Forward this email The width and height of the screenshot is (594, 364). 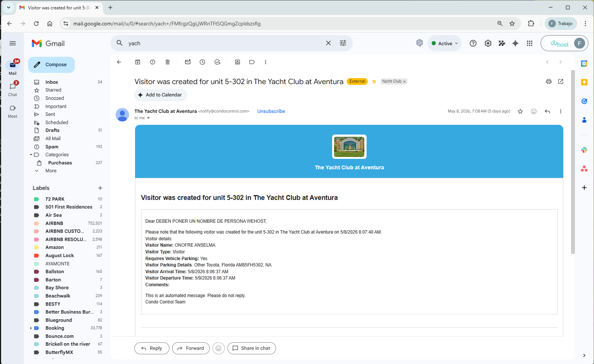(x=191, y=348)
